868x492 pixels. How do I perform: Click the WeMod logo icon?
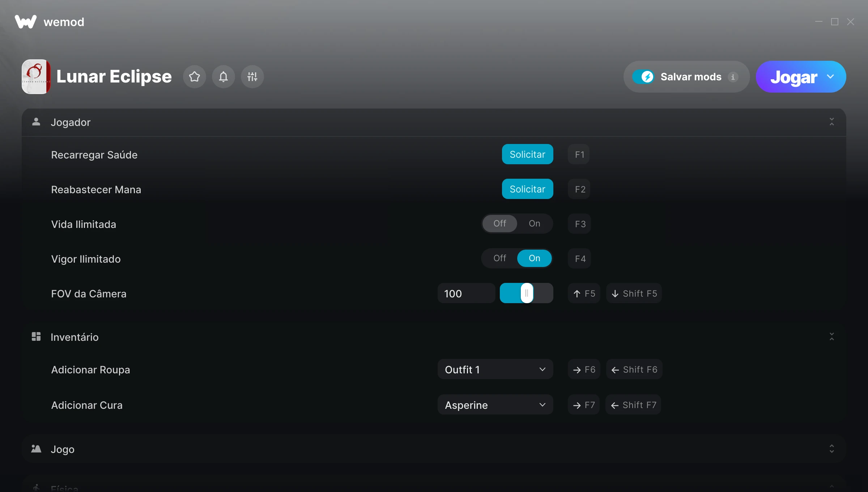coord(26,22)
